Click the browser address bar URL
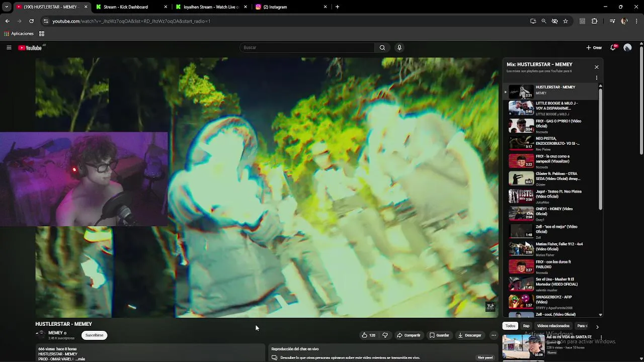Image resolution: width=644 pixels, height=362 pixels. pos(131,21)
